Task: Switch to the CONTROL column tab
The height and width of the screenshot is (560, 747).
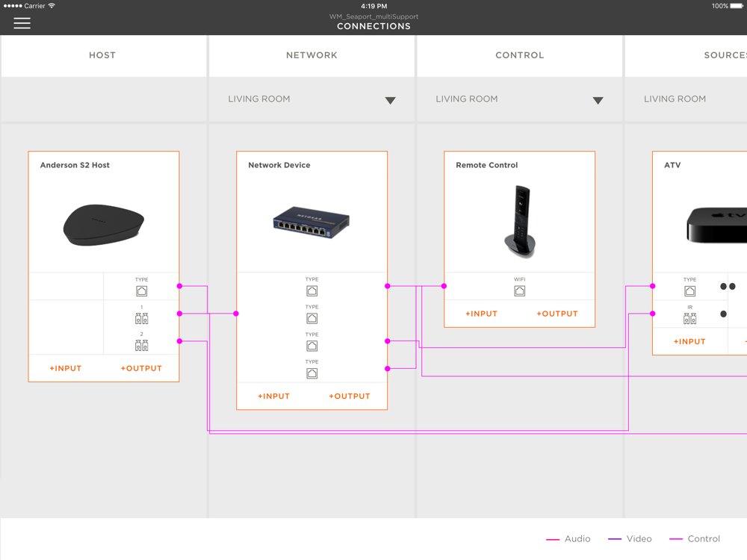Action: tap(519, 55)
